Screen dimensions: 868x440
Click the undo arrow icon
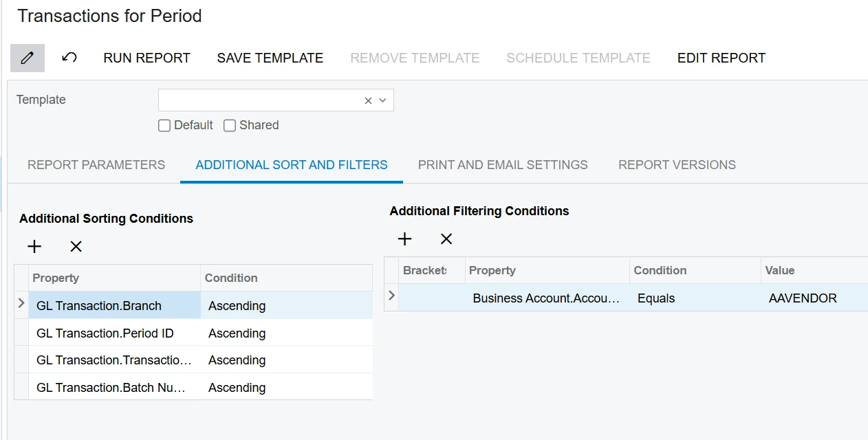[69, 58]
